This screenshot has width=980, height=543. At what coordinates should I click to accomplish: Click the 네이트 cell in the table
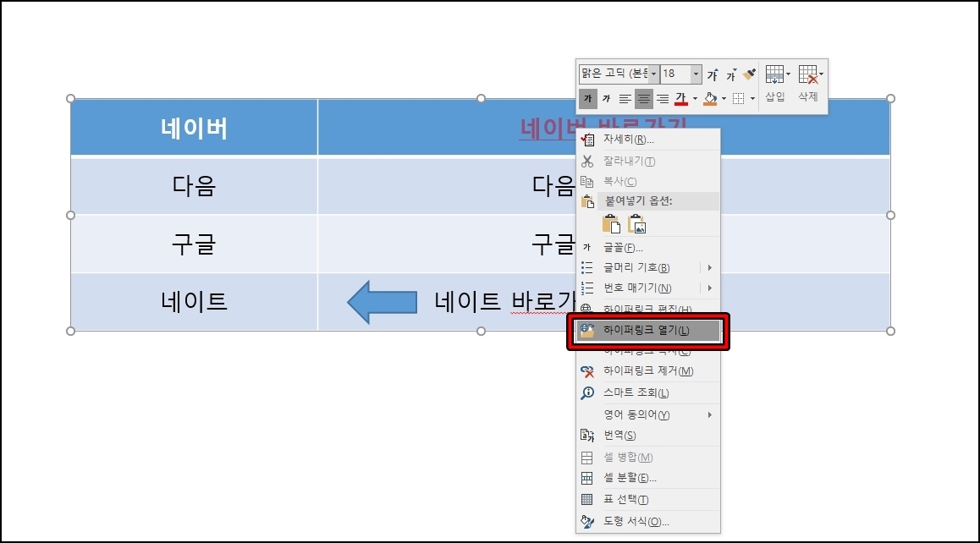pos(194,302)
